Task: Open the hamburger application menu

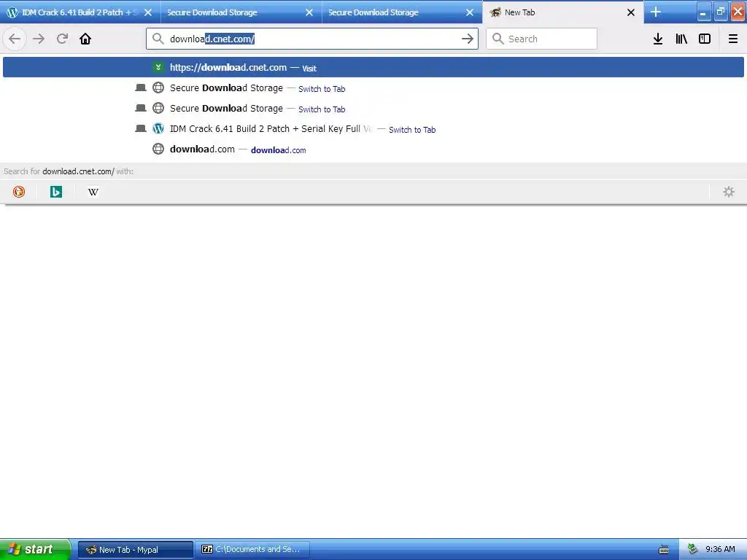Action: point(733,39)
